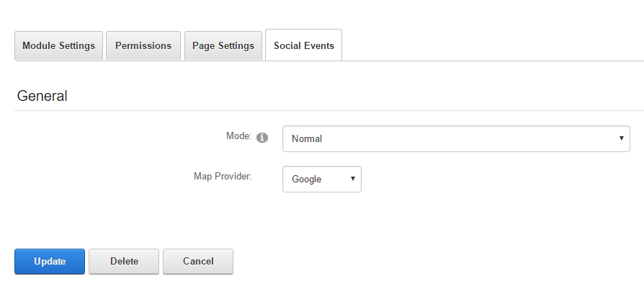The height and width of the screenshot is (297, 644).
Task: Open the Google map provider select box
Action: pyautogui.click(x=321, y=179)
